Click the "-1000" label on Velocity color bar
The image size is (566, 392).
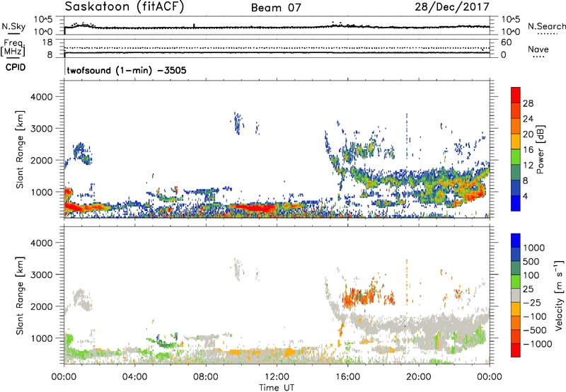(538, 344)
